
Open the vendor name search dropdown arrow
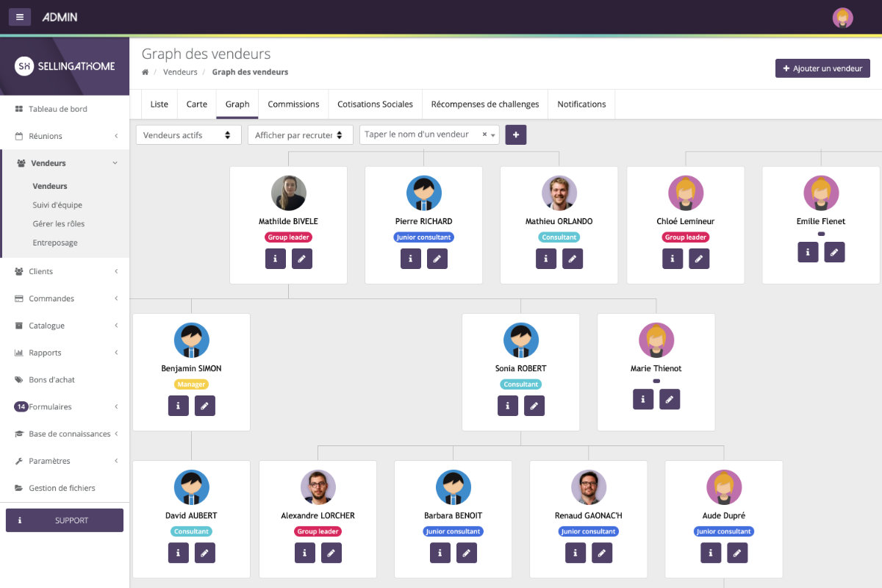click(493, 135)
